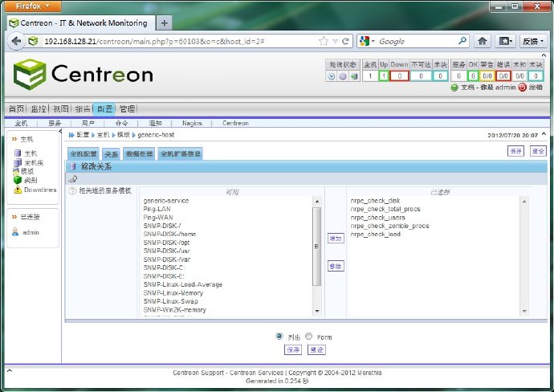Switch to the 主机配置 tab
This screenshot has width=554, height=392.
(x=84, y=153)
